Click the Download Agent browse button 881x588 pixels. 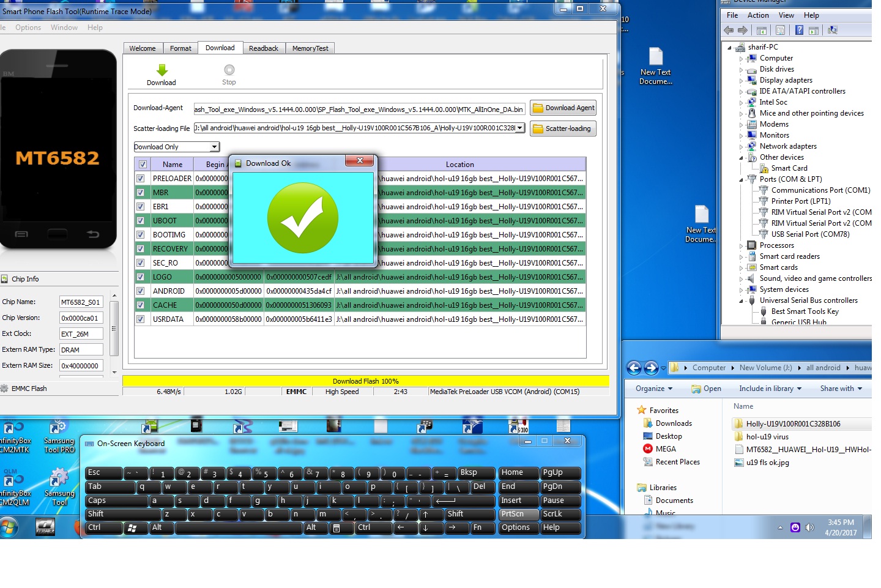click(563, 108)
